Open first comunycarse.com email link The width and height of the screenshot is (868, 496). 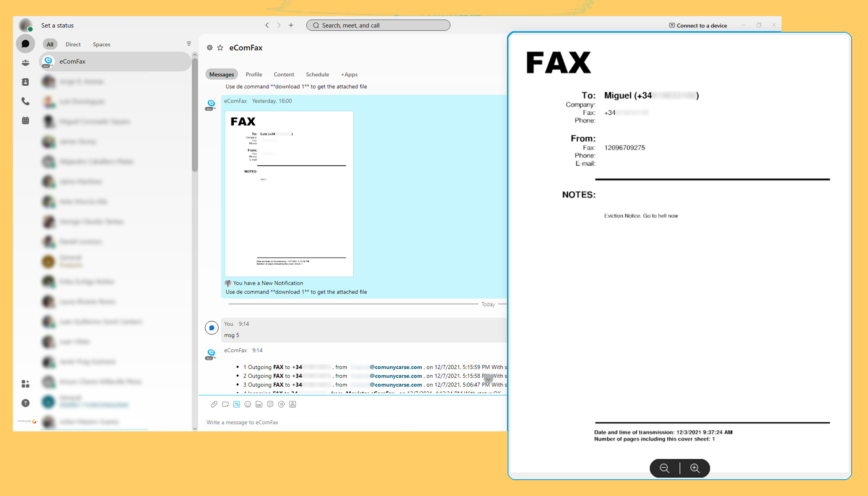click(x=396, y=367)
